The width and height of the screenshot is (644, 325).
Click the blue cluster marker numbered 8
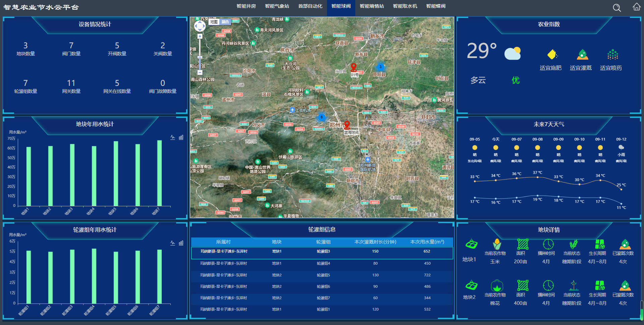point(321,117)
